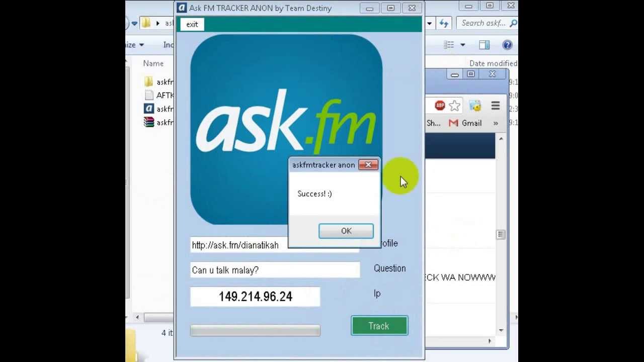Image resolution: width=644 pixels, height=362 pixels.
Task: Select the askfm WinRAR archive icon
Action: pyautogui.click(x=148, y=122)
